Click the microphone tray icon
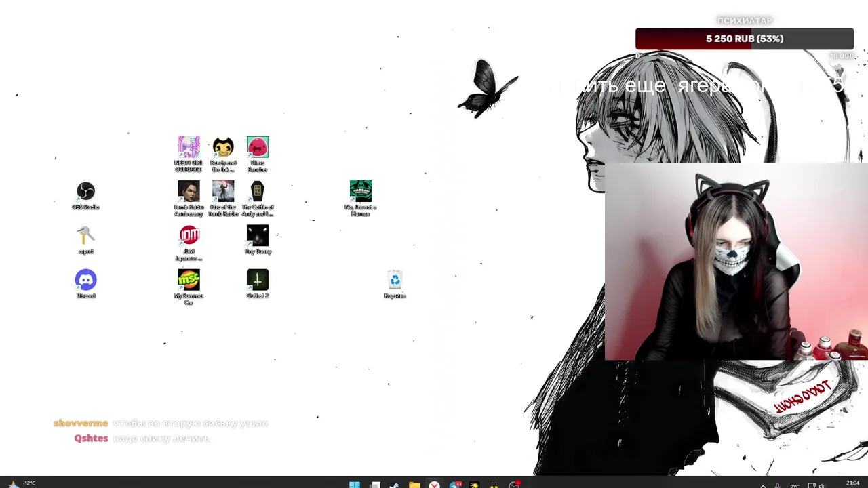The image size is (868, 488). [x=777, y=485]
